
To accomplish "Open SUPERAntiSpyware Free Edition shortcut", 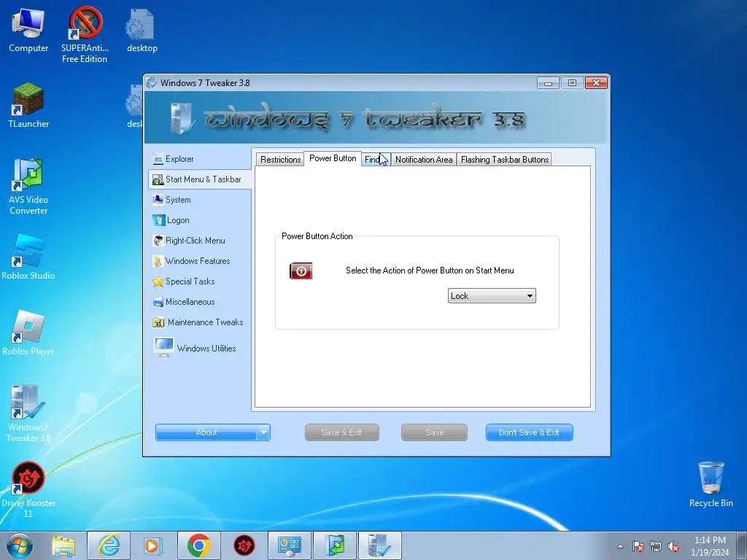I will [85, 35].
